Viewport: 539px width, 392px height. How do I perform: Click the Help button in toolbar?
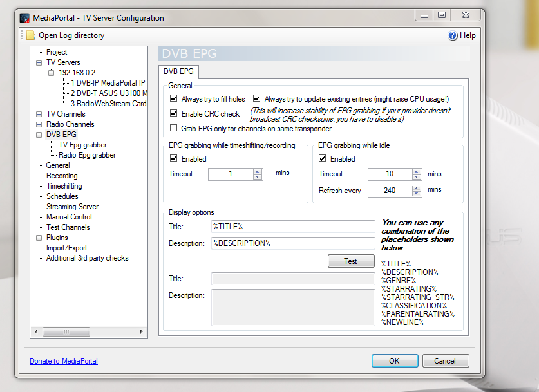click(462, 35)
